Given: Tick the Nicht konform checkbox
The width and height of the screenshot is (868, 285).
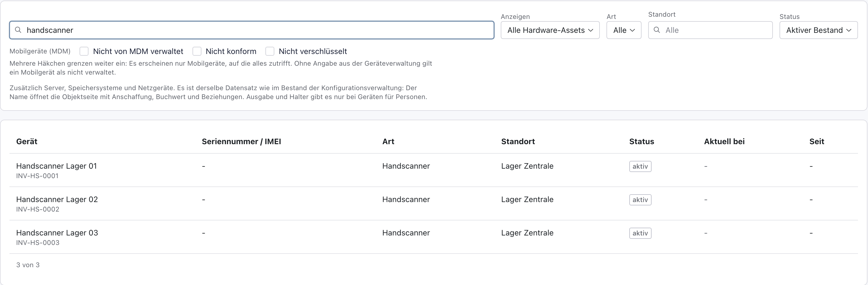Looking at the screenshot, I should pos(197,51).
